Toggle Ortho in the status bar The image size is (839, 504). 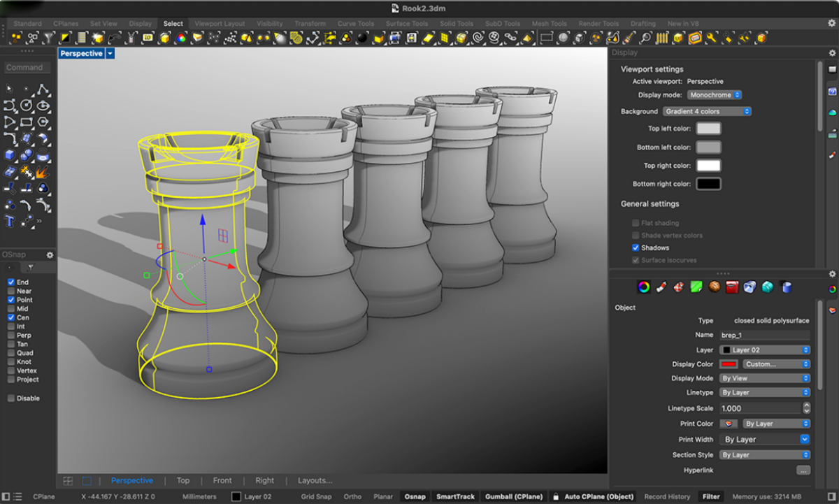[352, 497]
